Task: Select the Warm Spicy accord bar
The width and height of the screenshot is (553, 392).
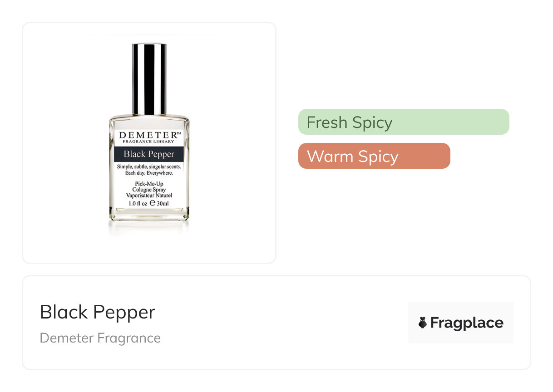Action: [x=374, y=156]
